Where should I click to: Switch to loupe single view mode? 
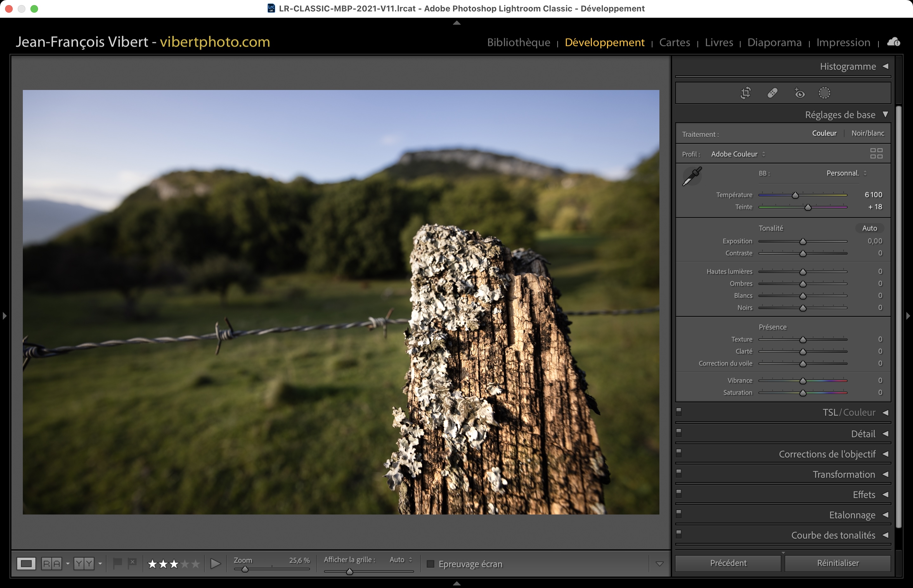point(26,564)
